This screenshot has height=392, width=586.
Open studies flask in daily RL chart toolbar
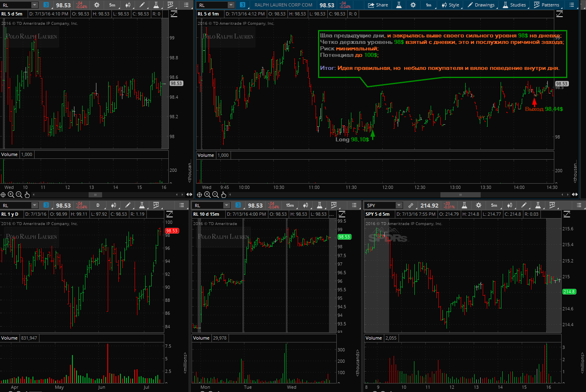click(x=142, y=205)
